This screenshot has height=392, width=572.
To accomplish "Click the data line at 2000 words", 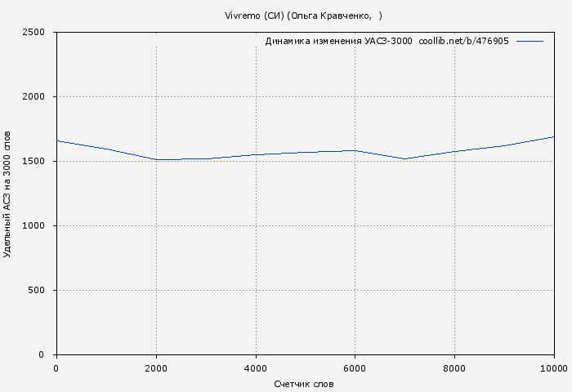I will pos(156,159).
